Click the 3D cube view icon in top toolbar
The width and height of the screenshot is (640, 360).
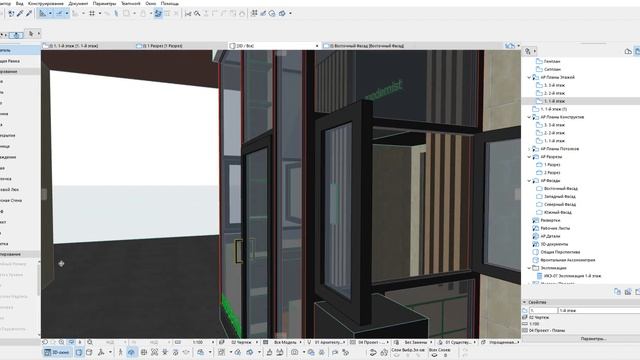coord(282,13)
